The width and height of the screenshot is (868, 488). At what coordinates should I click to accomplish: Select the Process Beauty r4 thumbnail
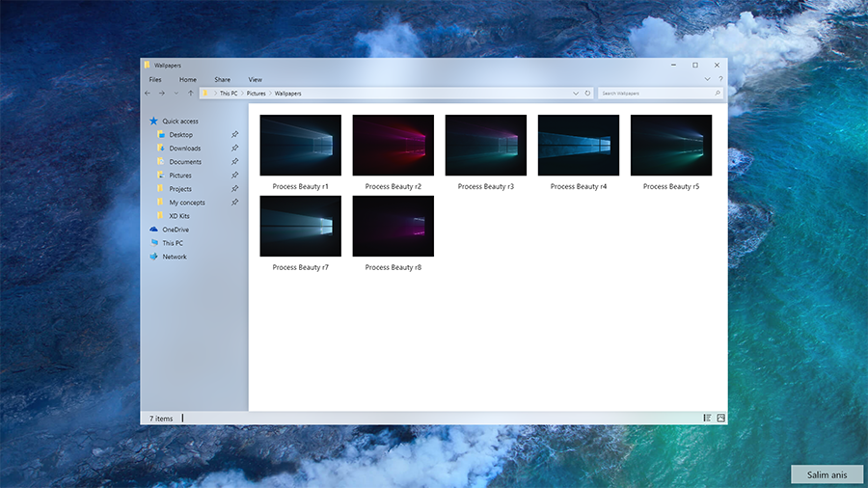point(579,145)
